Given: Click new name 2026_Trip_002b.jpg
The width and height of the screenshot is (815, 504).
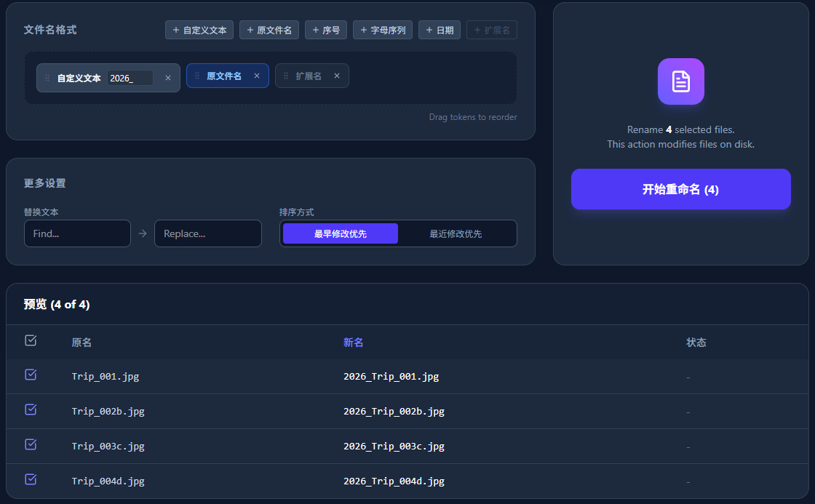Looking at the screenshot, I should 394,412.
